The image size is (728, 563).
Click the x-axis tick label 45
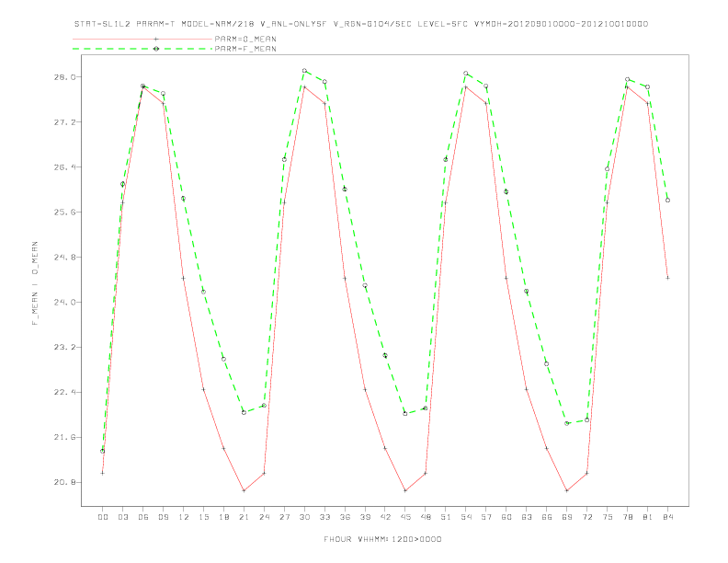pos(405,517)
